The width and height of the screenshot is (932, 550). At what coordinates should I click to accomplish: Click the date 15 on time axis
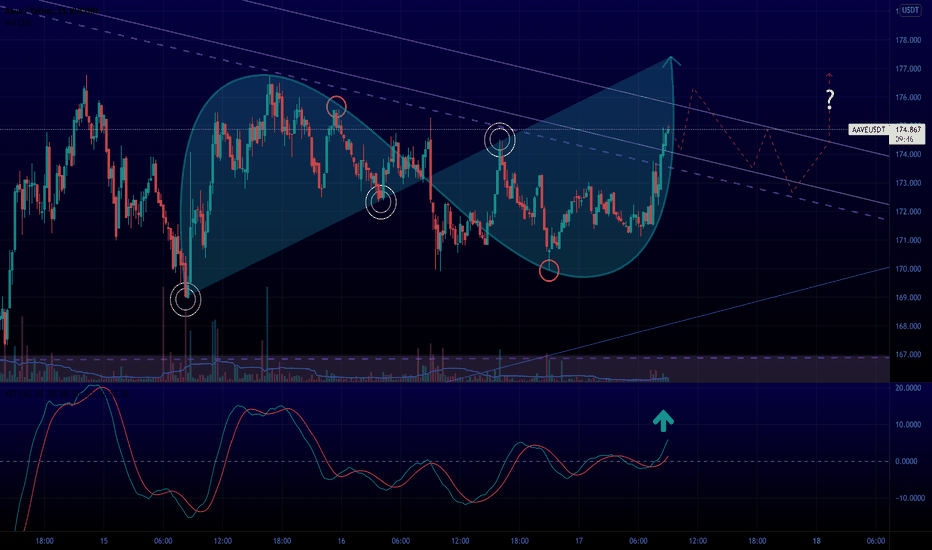[103, 541]
